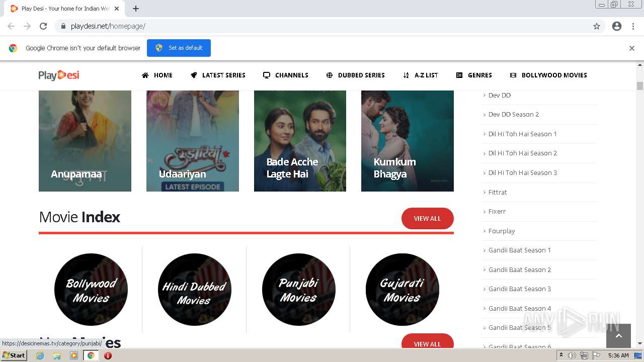Show hidden system tray icons
Screen dimensions: 644x362
[561, 355]
